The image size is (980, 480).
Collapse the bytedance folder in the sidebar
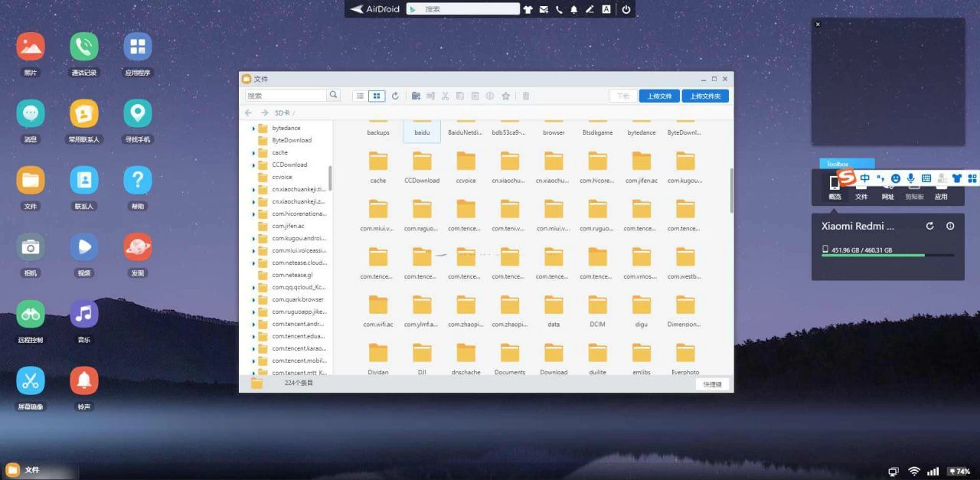(253, 128)
